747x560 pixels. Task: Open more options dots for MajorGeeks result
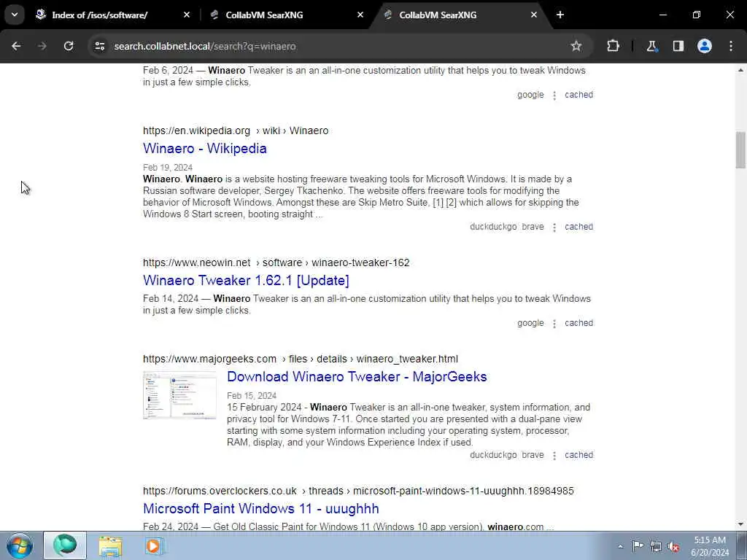point(554,455)
